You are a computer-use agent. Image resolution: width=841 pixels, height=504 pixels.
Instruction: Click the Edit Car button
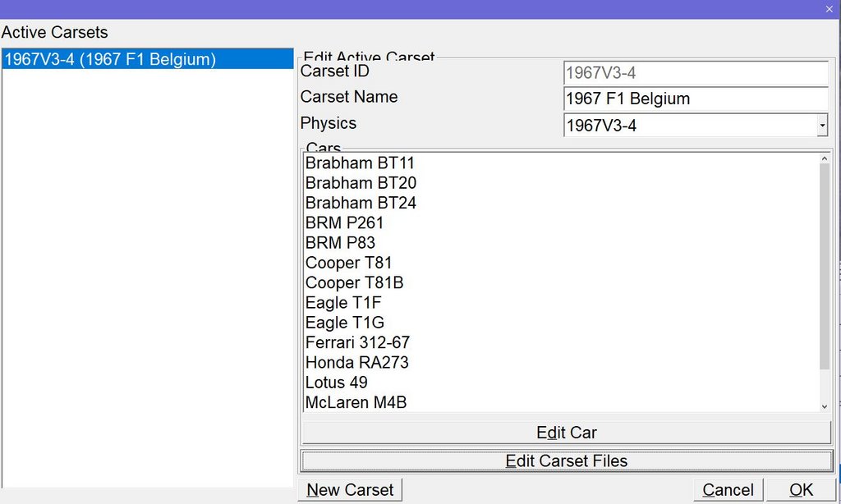pyautogui.click(x=567, y=433)
